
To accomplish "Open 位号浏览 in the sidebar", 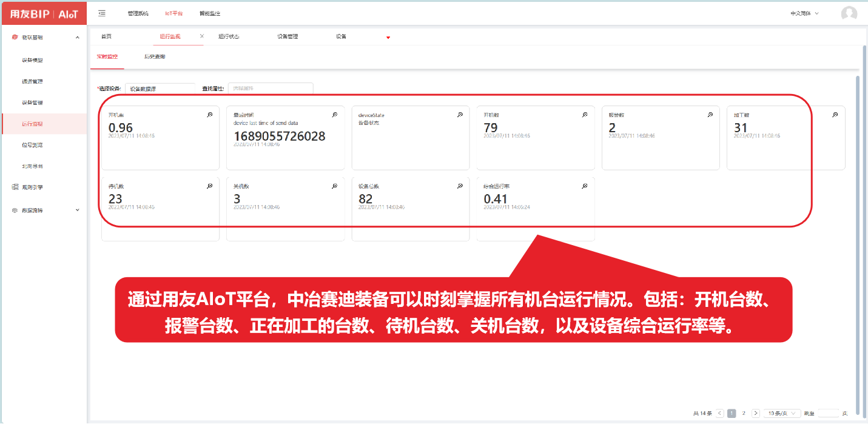I will (x=32, y=145).
